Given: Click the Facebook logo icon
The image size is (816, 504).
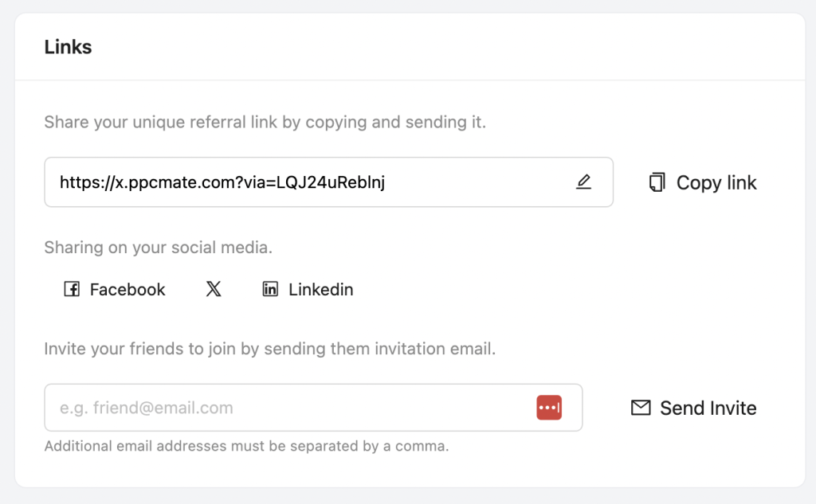Looking at the screenshot, I should pyautogui.click(x=72, y=289).
